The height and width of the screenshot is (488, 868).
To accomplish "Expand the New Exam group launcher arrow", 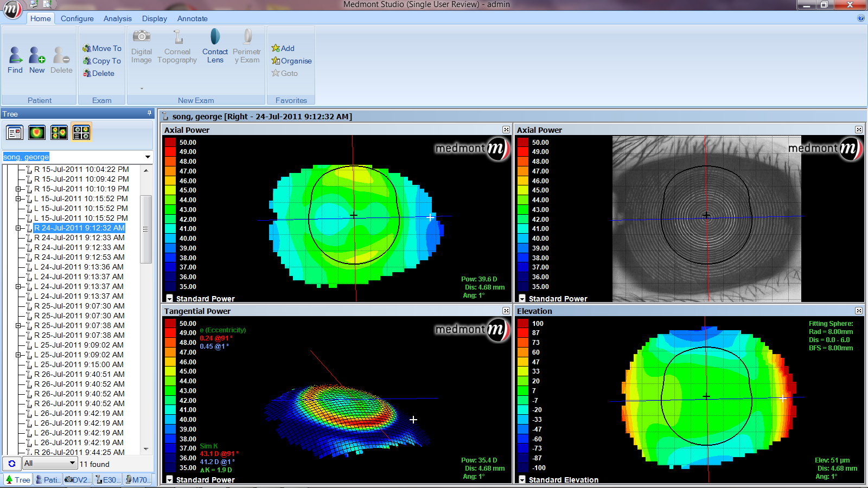I will tap(142, 88).
